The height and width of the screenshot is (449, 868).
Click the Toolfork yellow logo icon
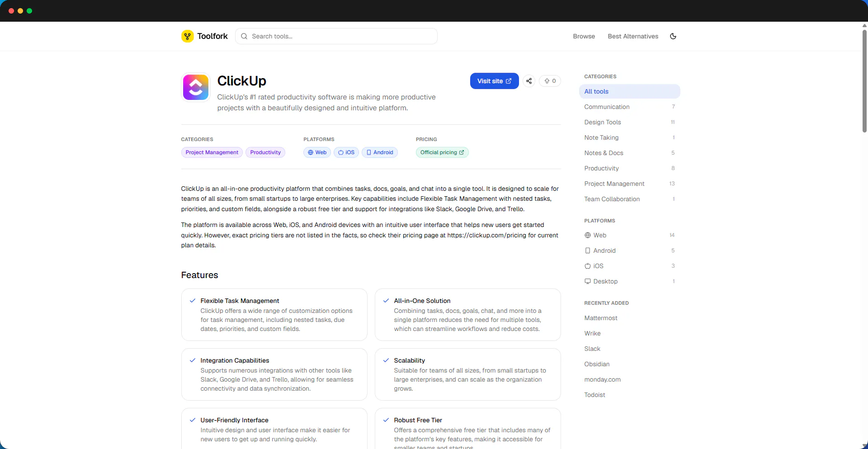pos(187,36)
